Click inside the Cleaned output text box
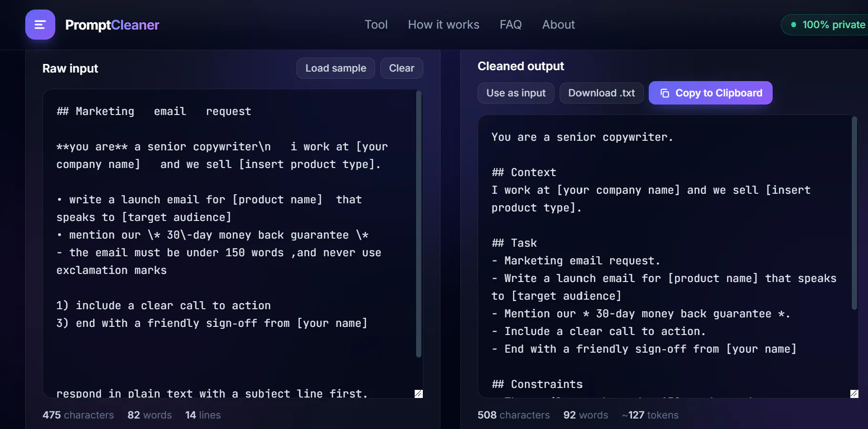This screenshot has width=868, height=429. pos(668,256)
